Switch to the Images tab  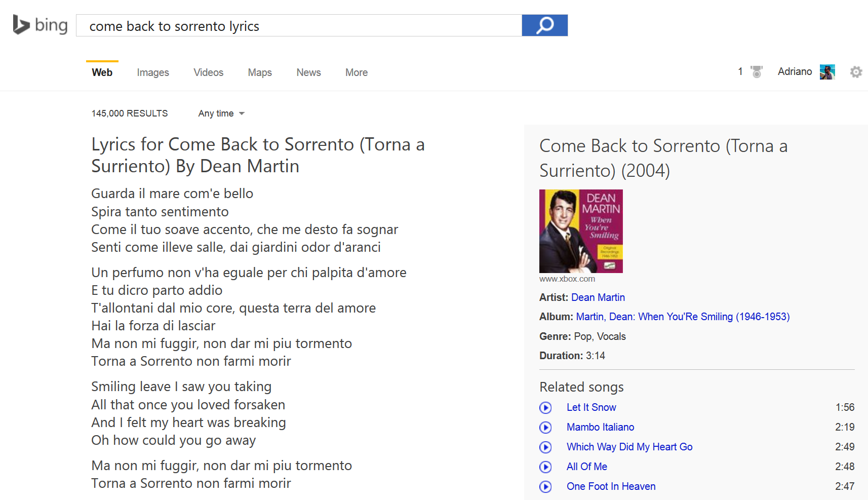pyautogui.click(x=153, y=72)
